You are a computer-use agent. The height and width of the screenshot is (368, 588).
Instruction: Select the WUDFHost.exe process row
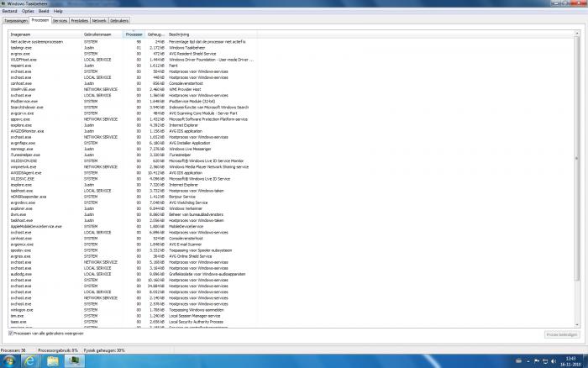click(x=133, y=60)
